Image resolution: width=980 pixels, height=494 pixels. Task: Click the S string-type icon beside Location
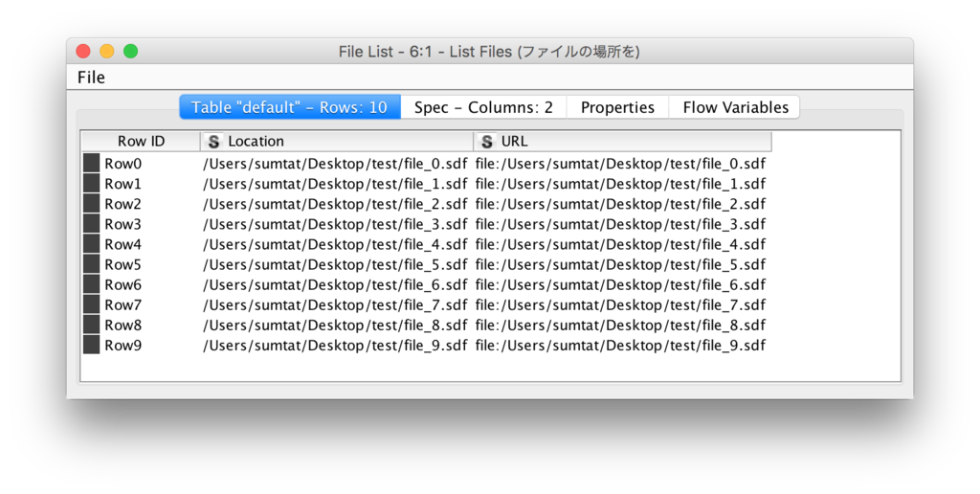click(213, 142)
